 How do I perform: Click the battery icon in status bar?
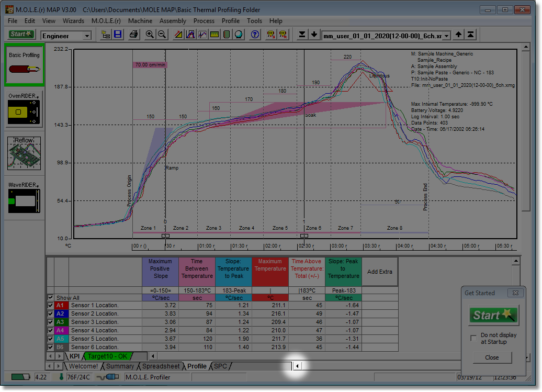pyautogui.click(x=20, y=377)
